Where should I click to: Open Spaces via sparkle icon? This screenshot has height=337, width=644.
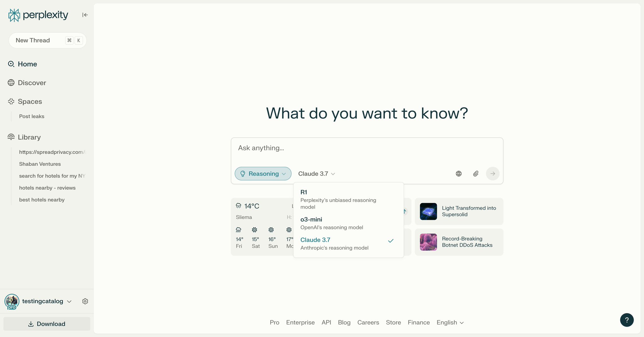click(11, 101)
